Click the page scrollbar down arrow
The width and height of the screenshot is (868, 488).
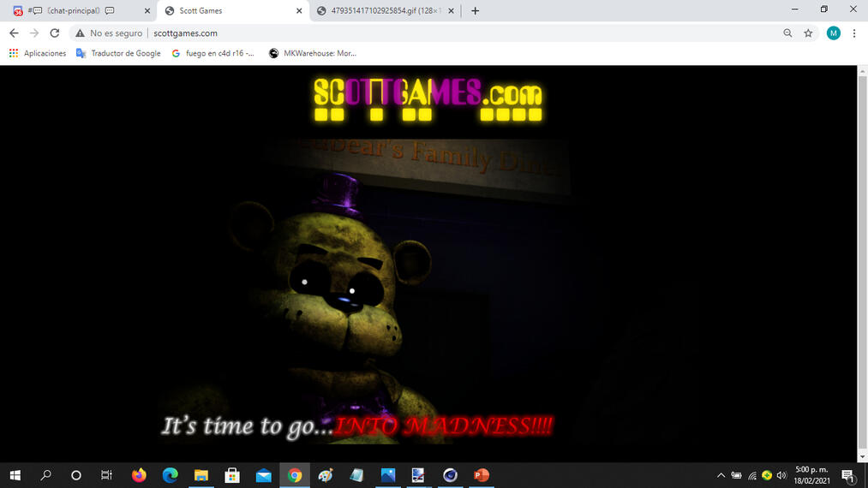coord(863,457)
